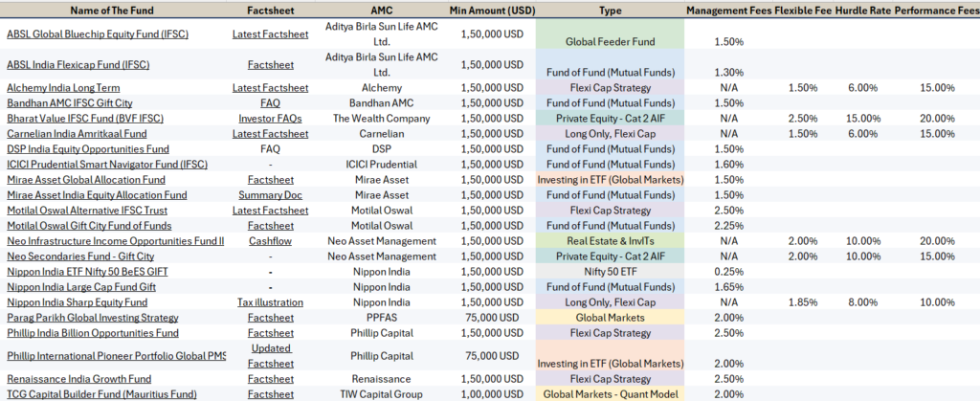
Task: Click the Global Feeder Fund type cell
Action: tap(610, 34)
